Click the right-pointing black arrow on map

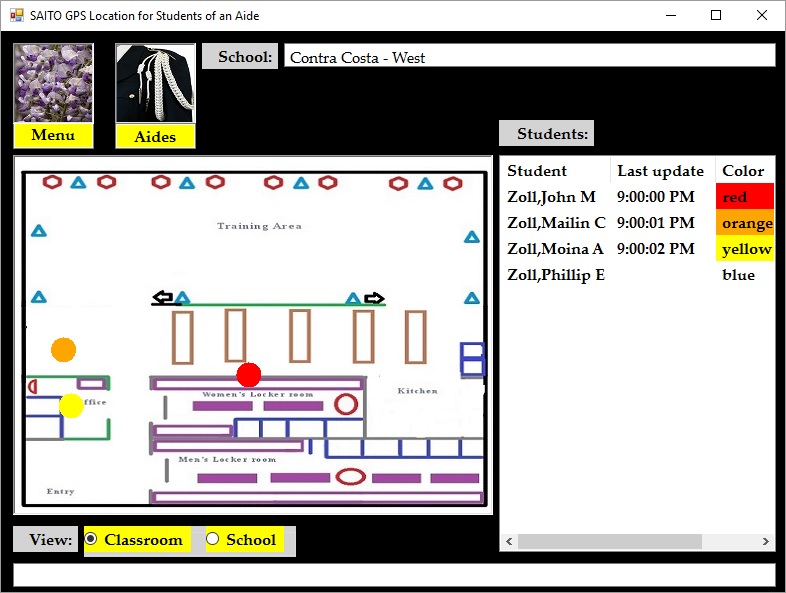click(374, 298)
